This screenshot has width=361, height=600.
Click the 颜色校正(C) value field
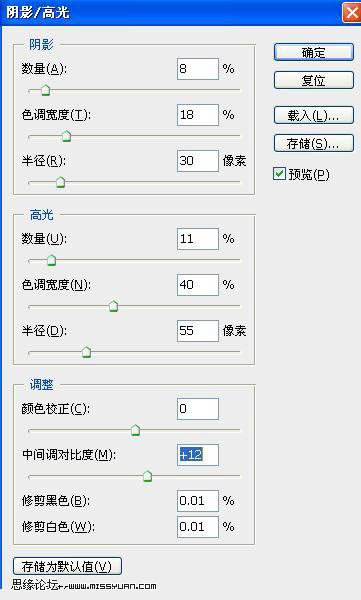(198, 409)
